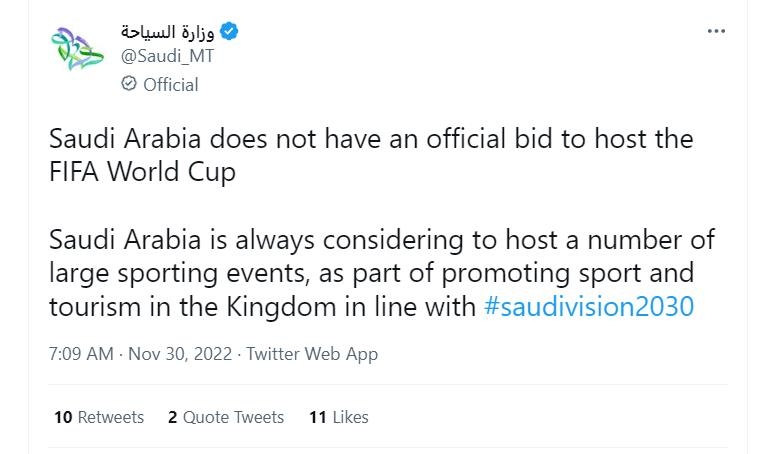
Task: Click the "Official" account label text
Action: pos(171,85)
